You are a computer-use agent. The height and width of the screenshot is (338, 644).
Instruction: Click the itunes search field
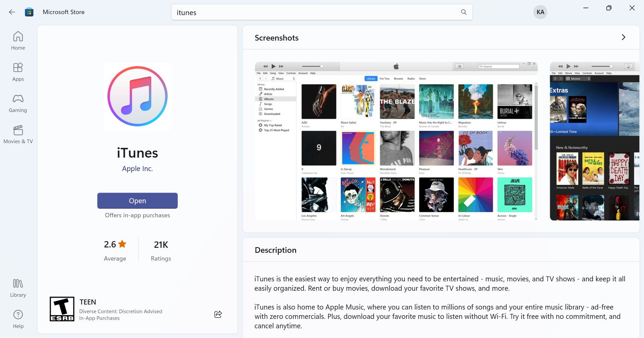pos(322,12)
